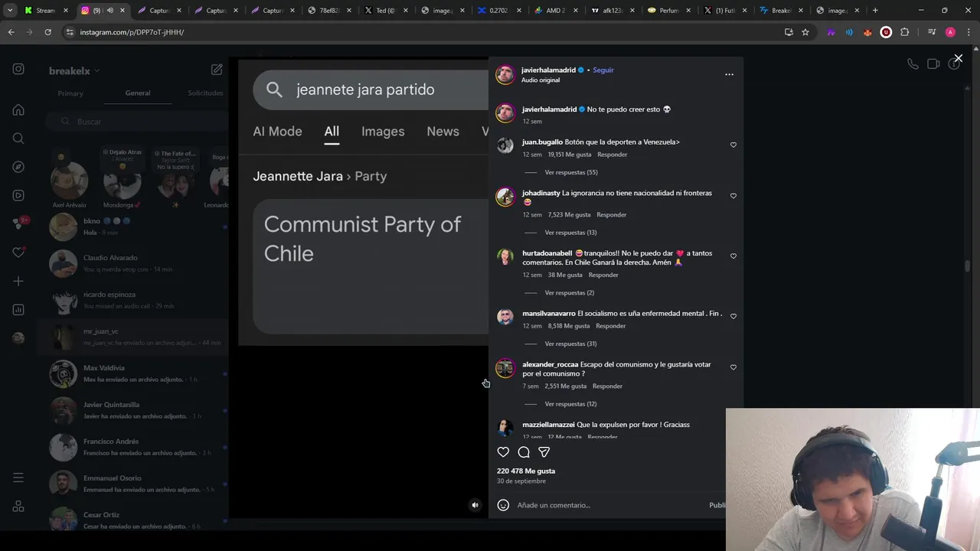Open a new Chrome tab
Image resolution: width=980 pixels, height=551 pixels.
(x=875, y=10)
